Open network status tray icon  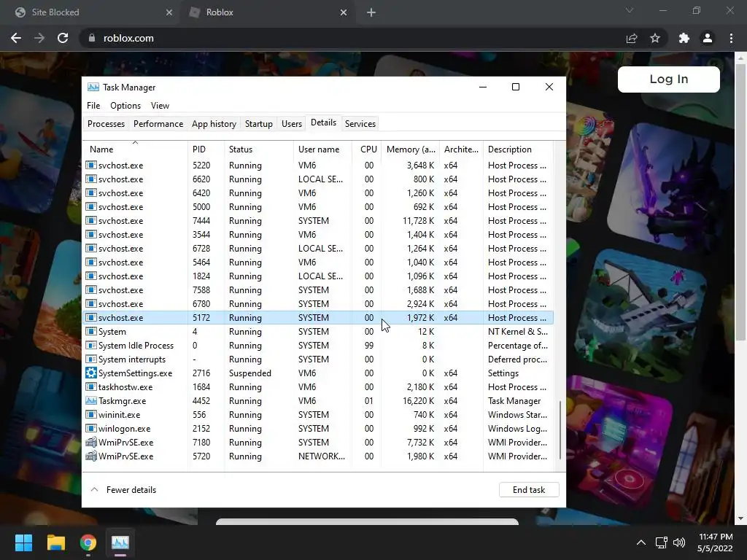pyautogui.click(x=661, y=542)
